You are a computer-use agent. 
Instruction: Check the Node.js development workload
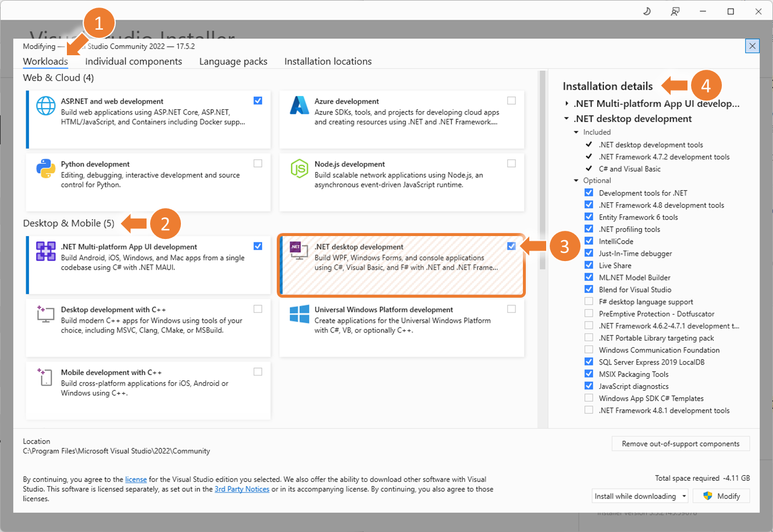(x=511, y=163)
